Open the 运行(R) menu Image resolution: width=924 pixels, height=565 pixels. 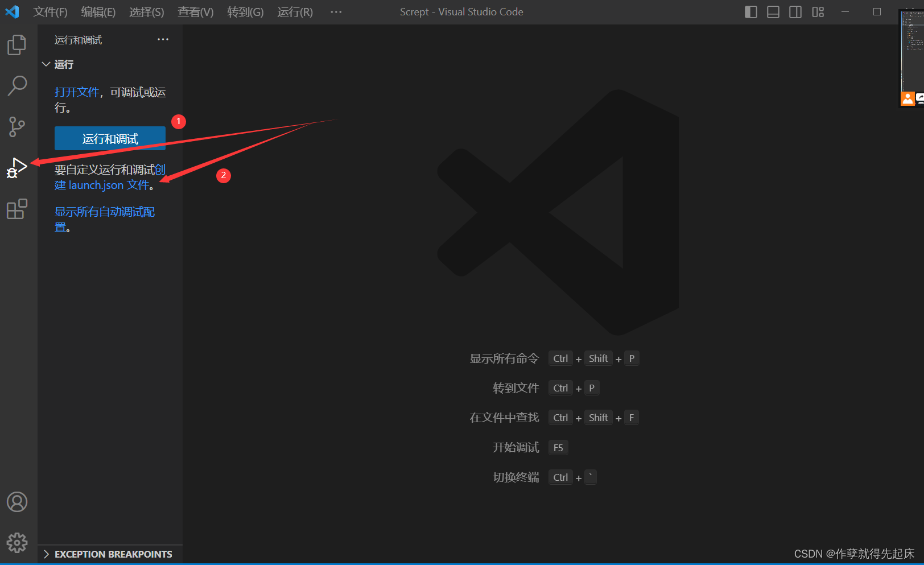[294, 11]
